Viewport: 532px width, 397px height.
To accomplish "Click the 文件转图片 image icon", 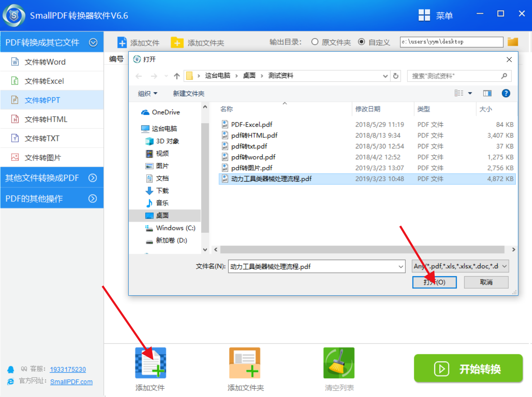I will [15, 157].
